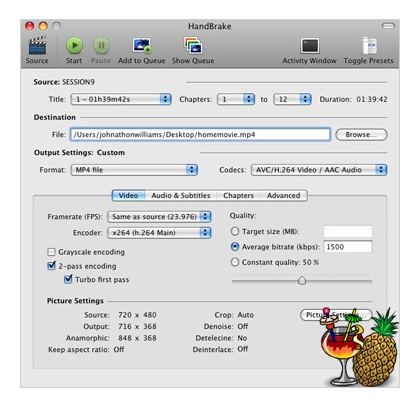The image size is (420, 408).
Task: Open the Encoder dropdown
Action: pyautogui.click(x=159, y=233)
